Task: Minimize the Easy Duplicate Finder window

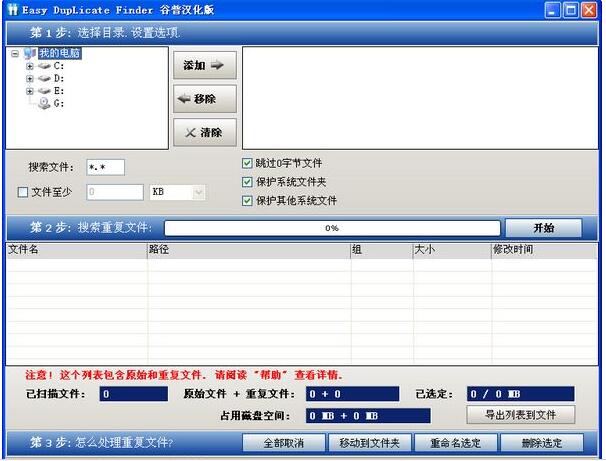Action: pyautogui.click(x=553, y=10)
